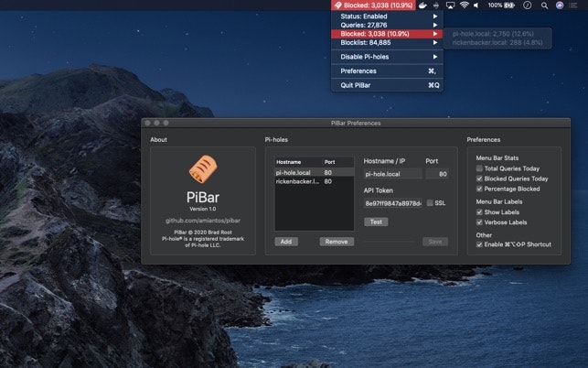Click the Hostname column header
The width and height of the screenshot is (588, 368).
298,162
